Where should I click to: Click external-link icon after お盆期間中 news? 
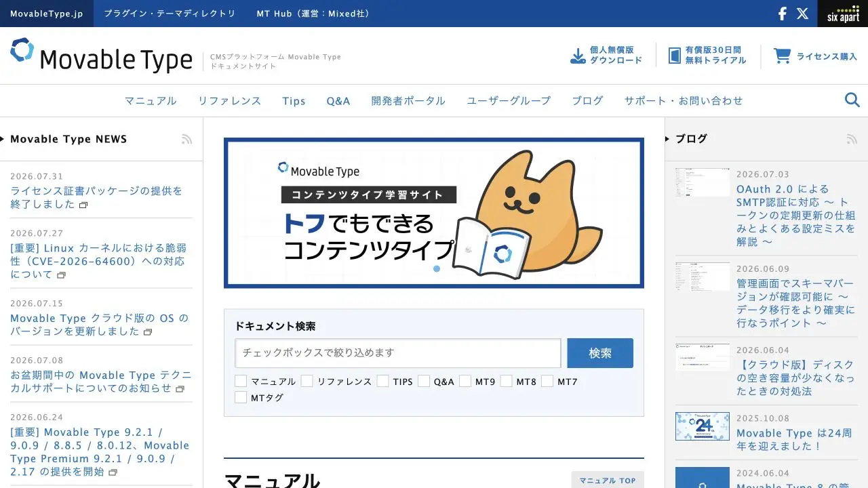180,389
